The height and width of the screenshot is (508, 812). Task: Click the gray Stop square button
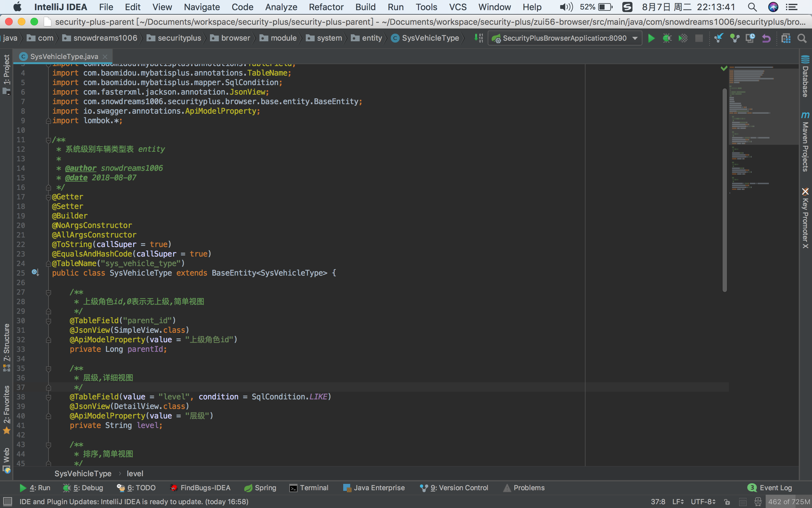tap(699, 38)
